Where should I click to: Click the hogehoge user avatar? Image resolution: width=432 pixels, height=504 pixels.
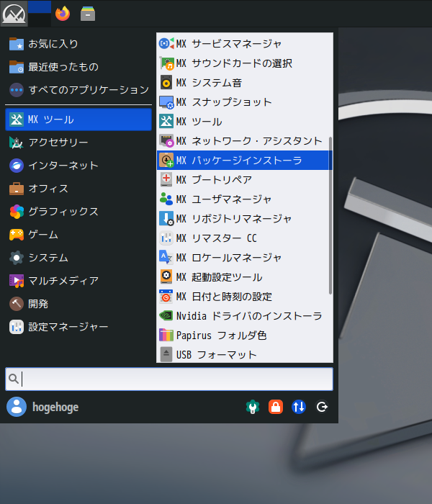click(x=16, y=407)
